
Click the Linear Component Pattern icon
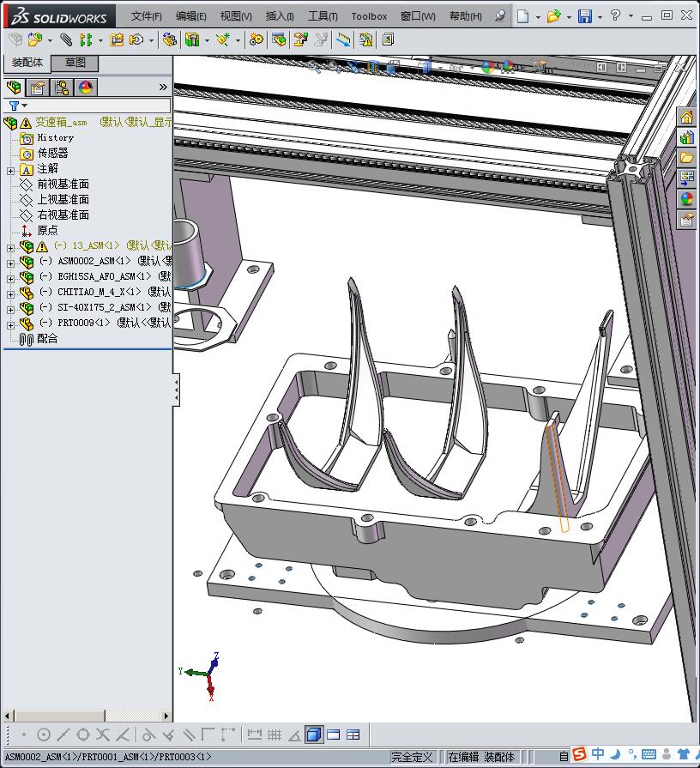(x=86, y=39)
